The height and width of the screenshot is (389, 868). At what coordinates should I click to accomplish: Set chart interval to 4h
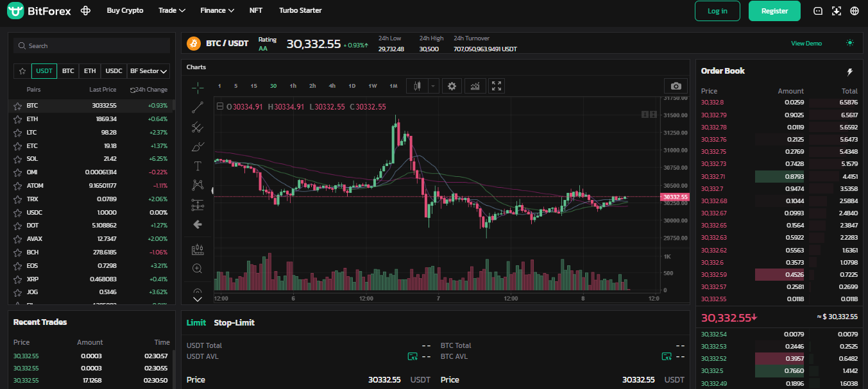click(x=332, y=86)
